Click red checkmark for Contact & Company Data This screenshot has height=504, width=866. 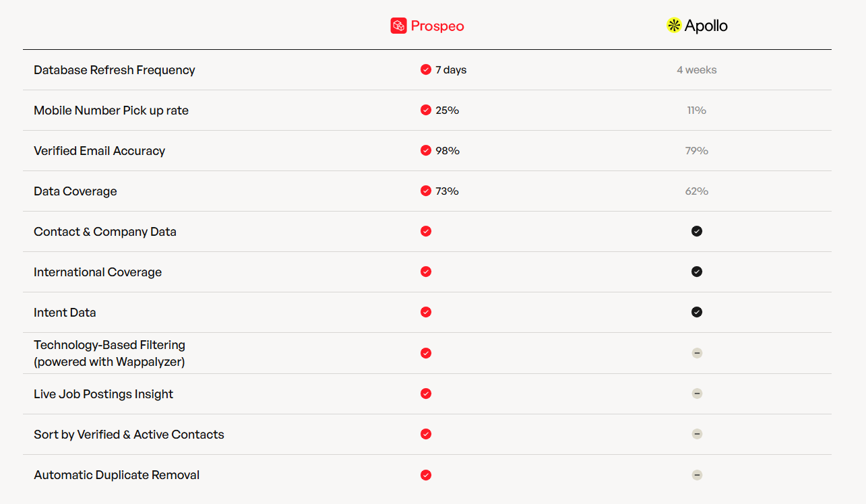click(x=426, y=231)
